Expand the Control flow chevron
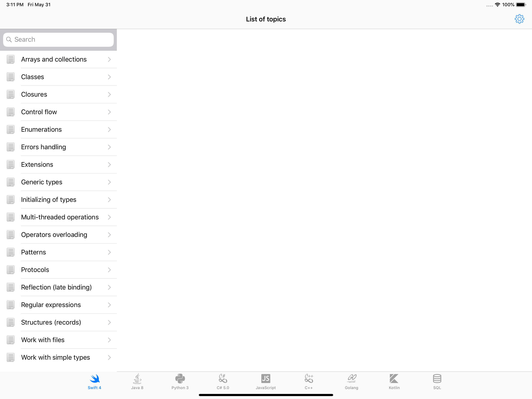This screenshot has height=399, width=532. (x=109, y=112)
